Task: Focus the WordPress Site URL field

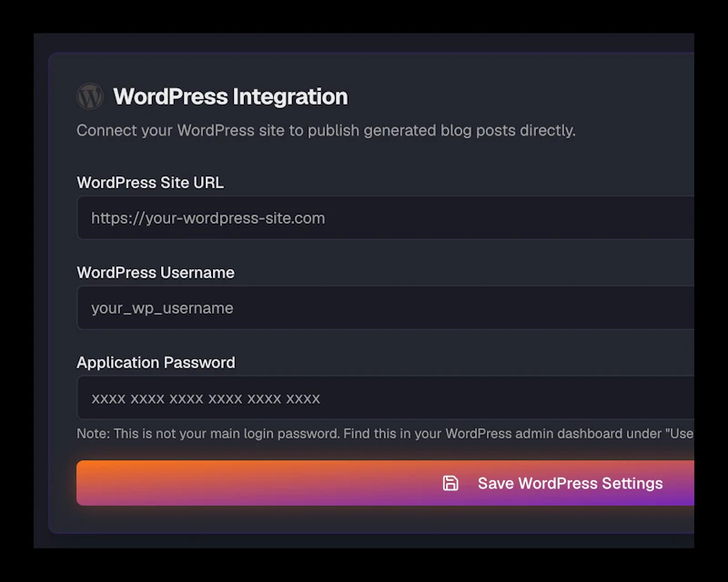Action: click(x=385, y=217)
